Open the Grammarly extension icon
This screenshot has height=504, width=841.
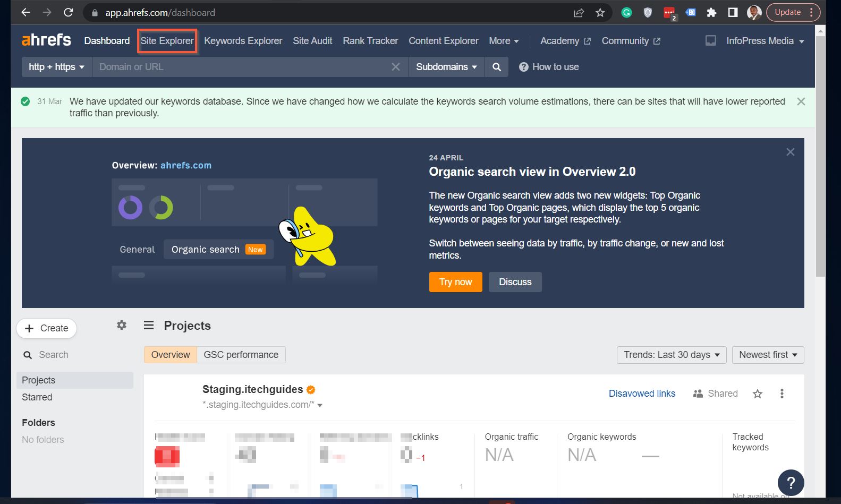pos(627,13)
